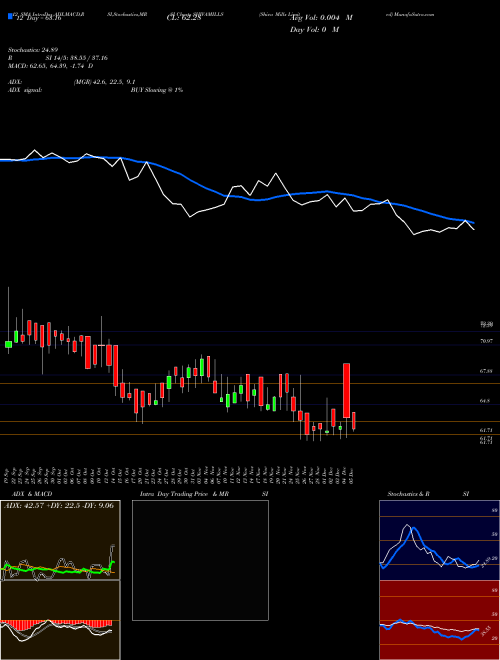500x660 pixels.
Task: Click the 'Intra Day Trading Price & MR' title
Action: 184,494
